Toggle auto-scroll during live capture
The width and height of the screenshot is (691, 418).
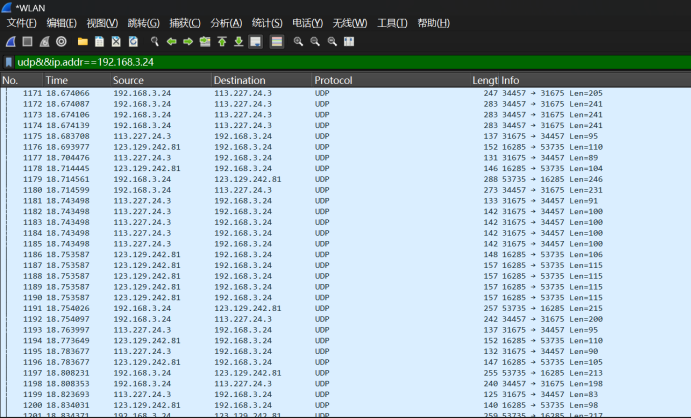point(256,41)
